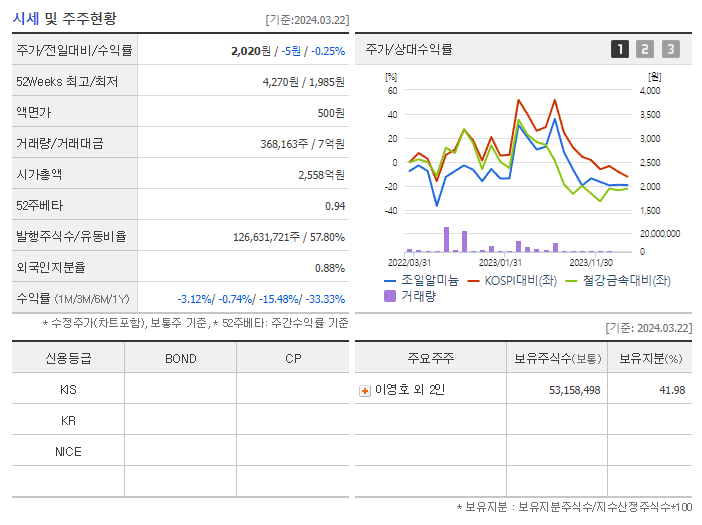Click the blue 조일알미늄 legend line marker
The image size is (702, 525).
[x=390, y=281]
